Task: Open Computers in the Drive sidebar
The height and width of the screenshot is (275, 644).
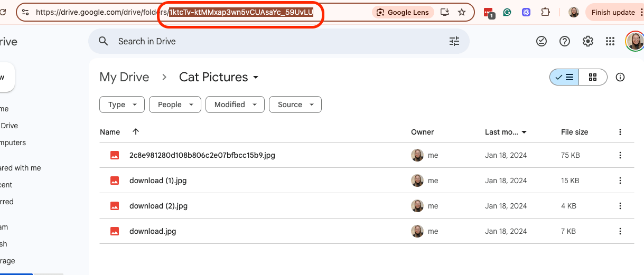Action: tap(13, 143)
